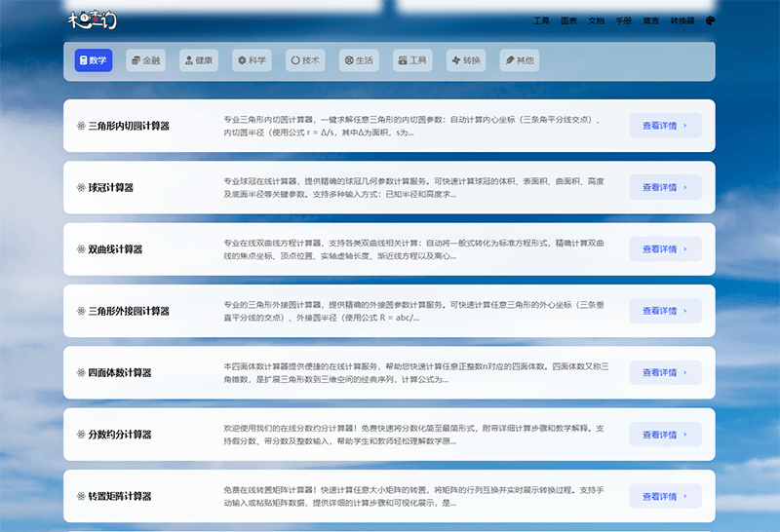
Task: Click the icon beside 球冠计算器
Action: click(x=81, y=187)
